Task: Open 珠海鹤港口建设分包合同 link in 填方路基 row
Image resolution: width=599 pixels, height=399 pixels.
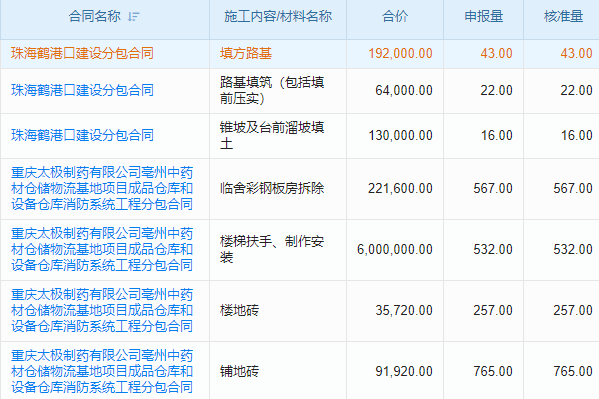Action: point(82,53)
